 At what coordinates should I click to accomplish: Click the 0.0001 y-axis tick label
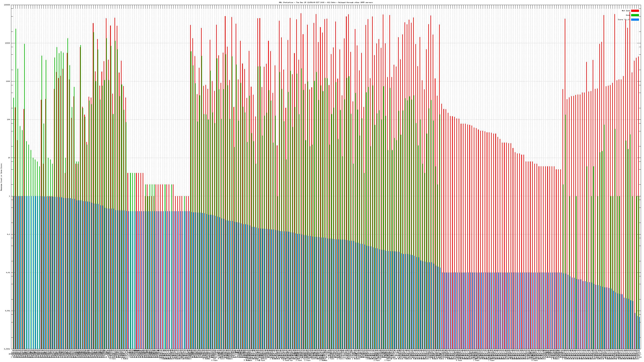click(7, 349)
